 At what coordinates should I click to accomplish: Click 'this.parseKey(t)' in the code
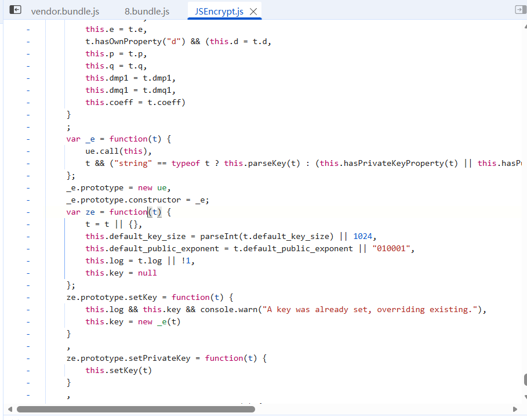(262, 164)
